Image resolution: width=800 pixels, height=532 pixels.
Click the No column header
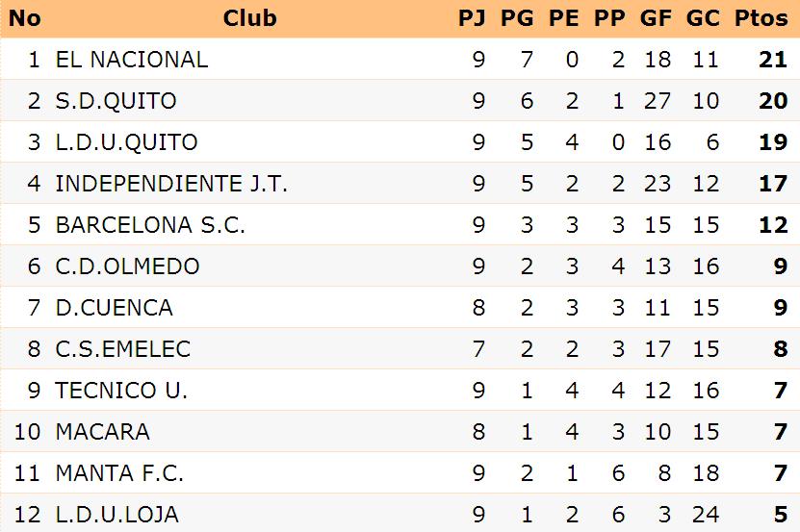[x=24, y=18]
